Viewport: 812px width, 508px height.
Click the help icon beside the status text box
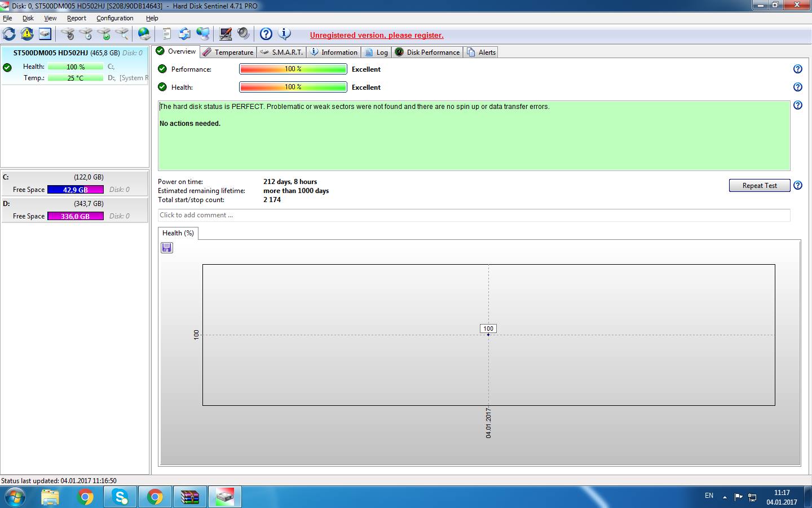pyautogui.click(x=798, y=105)
